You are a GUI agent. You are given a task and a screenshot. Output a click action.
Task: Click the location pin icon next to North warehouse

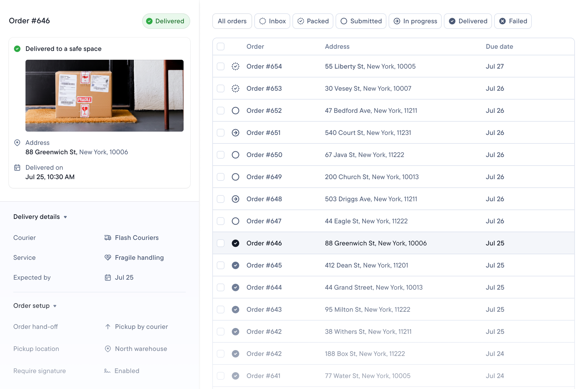[x=108, y=349]
